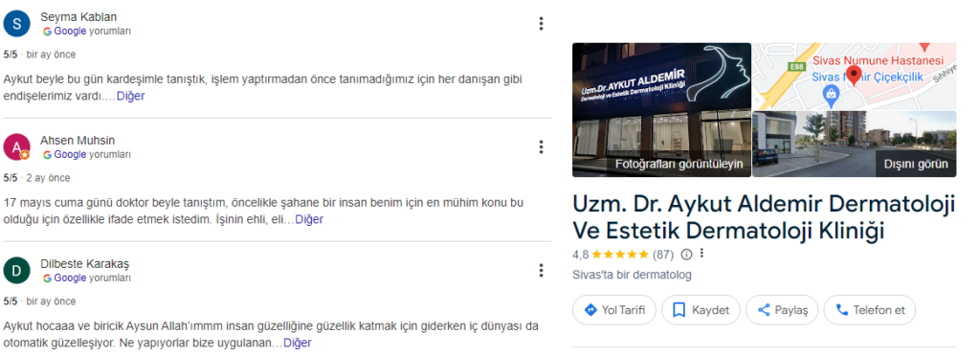
Task: Open options menu for Ahsen Muhsin's review
Action: point(541,147)
